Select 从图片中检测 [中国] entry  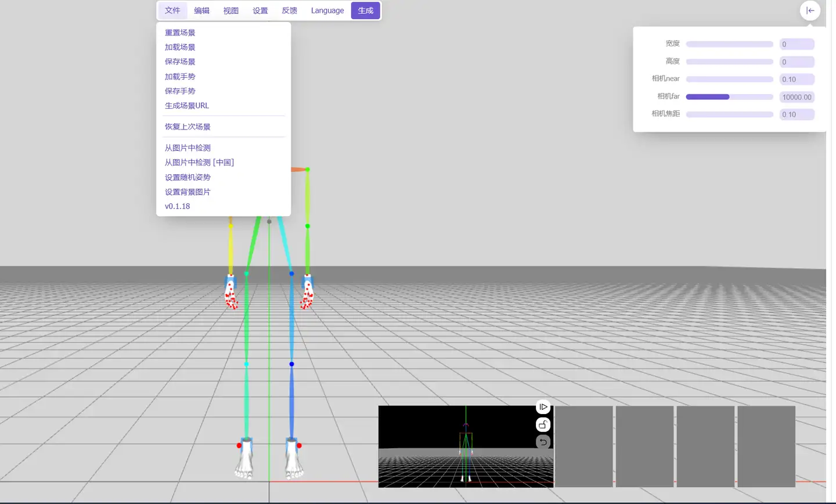click(x=199, y=163)
